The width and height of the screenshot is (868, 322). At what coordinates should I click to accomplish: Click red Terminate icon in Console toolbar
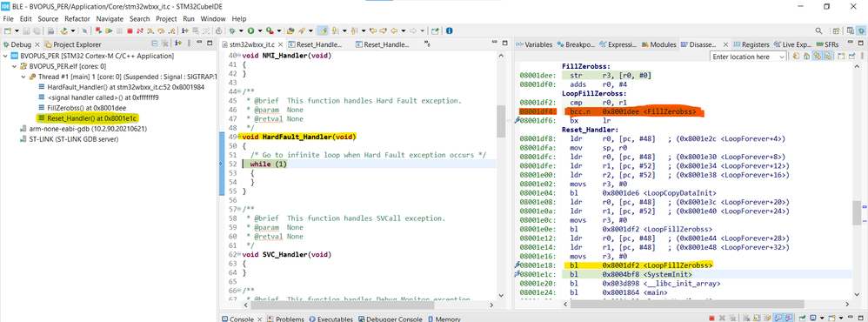click(711, 319)
